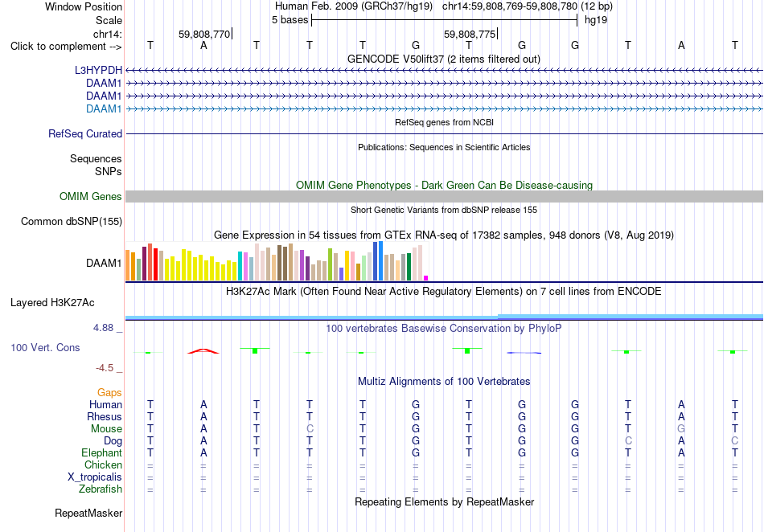
Task: Click the DAAM1 label beside the GTEx bar chart
Action: [104, 263]
